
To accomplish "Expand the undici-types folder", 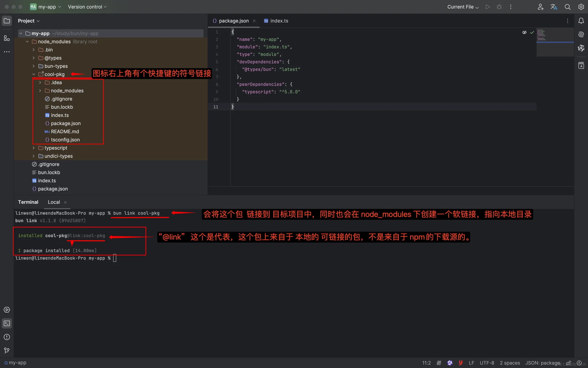I will (33, 156).
